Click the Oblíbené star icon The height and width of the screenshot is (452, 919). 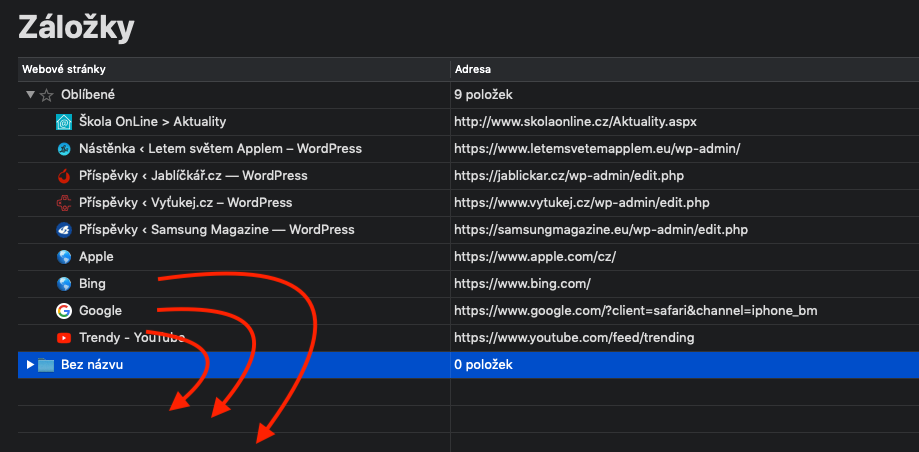click(46, 95)
